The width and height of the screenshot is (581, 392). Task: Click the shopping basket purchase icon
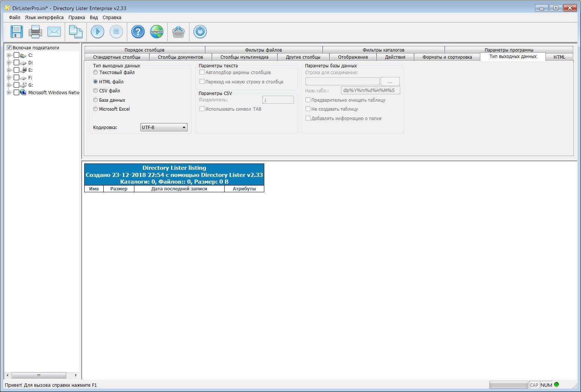pyautogui.click(x=178, y=32)
